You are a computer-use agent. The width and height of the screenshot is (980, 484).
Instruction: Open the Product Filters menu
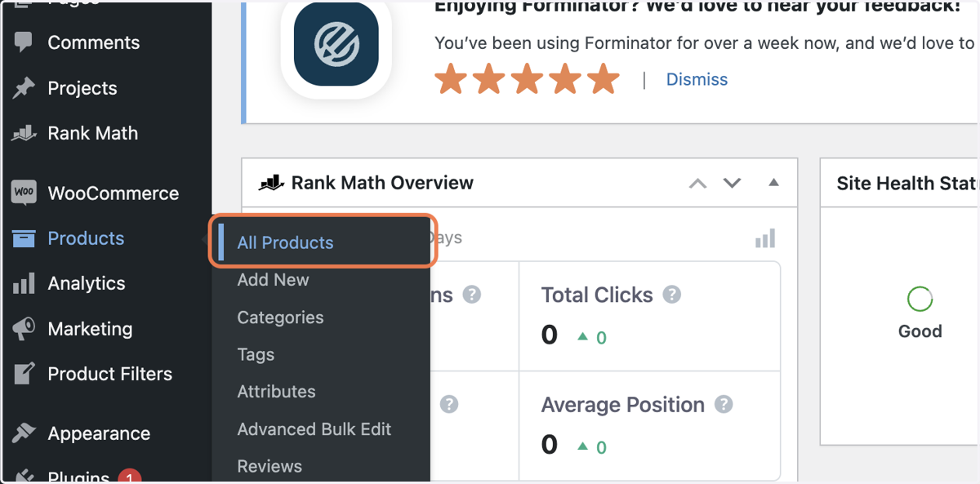click(x=110, y=374)
